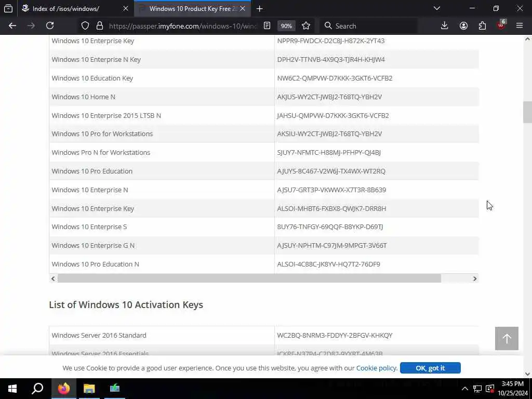Select the Windows Server 2016 Standard label
Viewport: 532px width, 399px height.
pyautogui.click(x=99, y=335)
